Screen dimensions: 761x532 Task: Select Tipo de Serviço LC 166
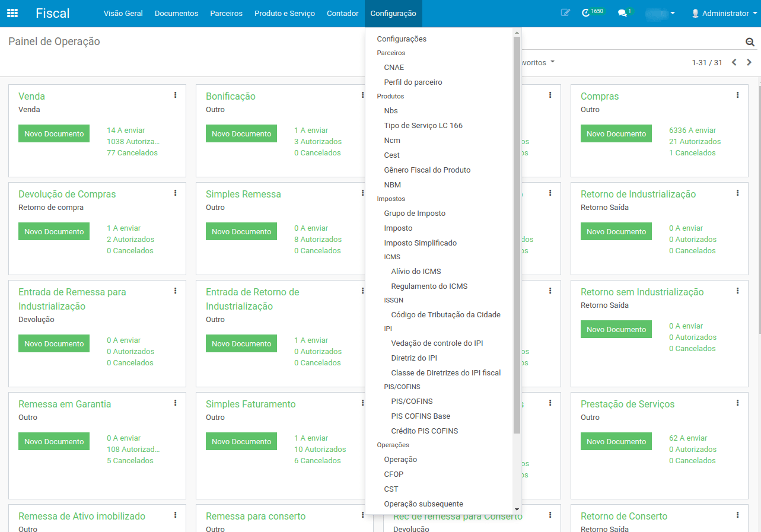coord(423,126)
